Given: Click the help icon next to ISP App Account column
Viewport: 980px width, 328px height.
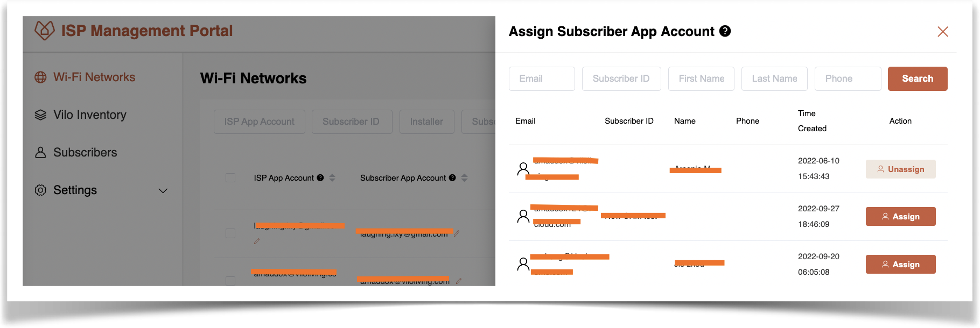Looking at the screenshot, I should click(320, 177).
